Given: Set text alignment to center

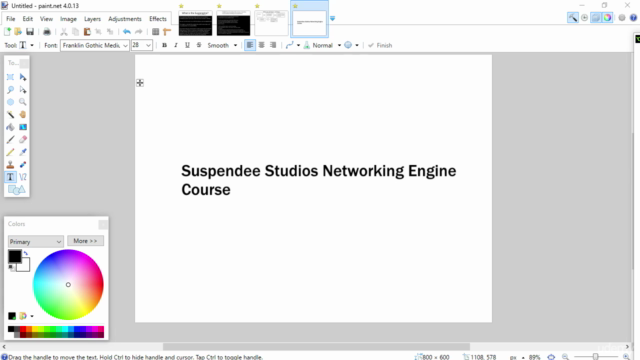Looking at the screenshot, I should [262, 45].
